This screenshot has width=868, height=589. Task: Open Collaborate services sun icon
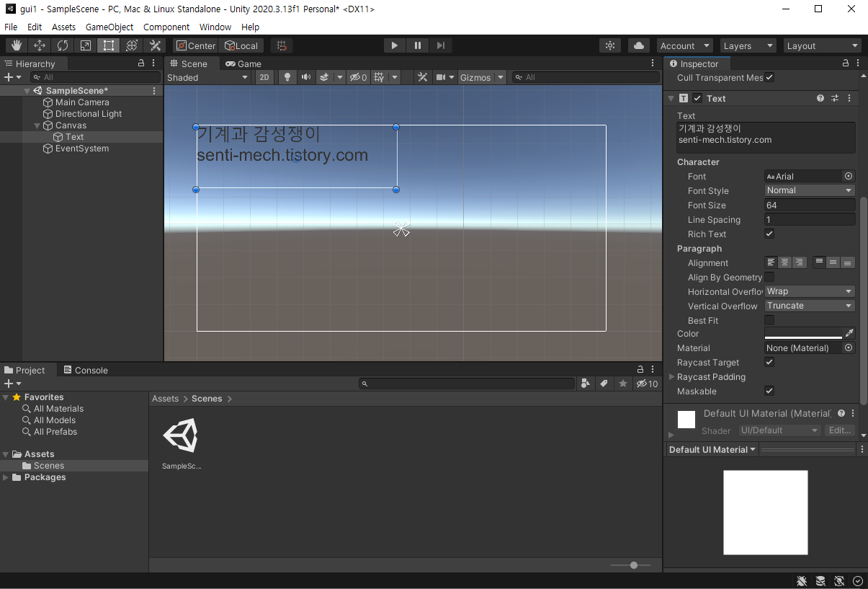click(610, 45)
